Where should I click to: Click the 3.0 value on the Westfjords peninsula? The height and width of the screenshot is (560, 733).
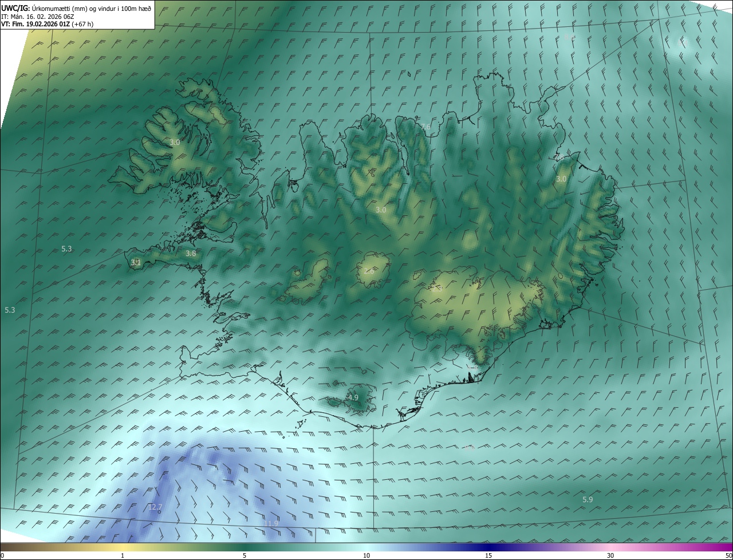click(x=175, y=142)
